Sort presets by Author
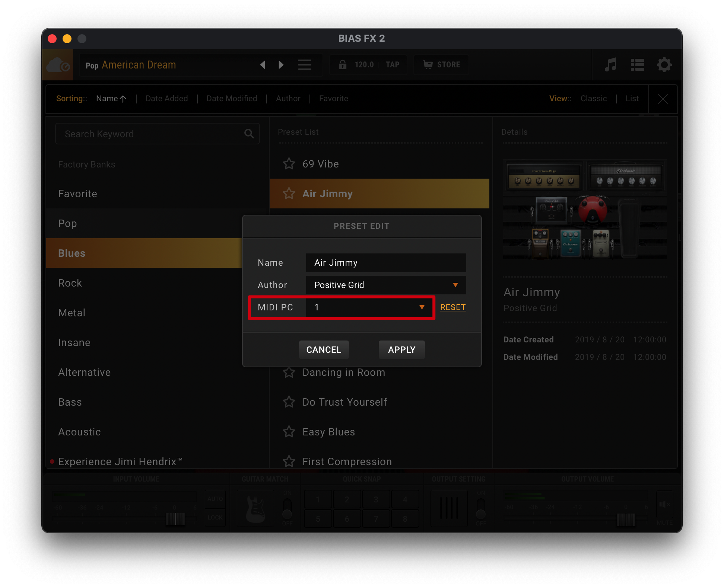 288,98
